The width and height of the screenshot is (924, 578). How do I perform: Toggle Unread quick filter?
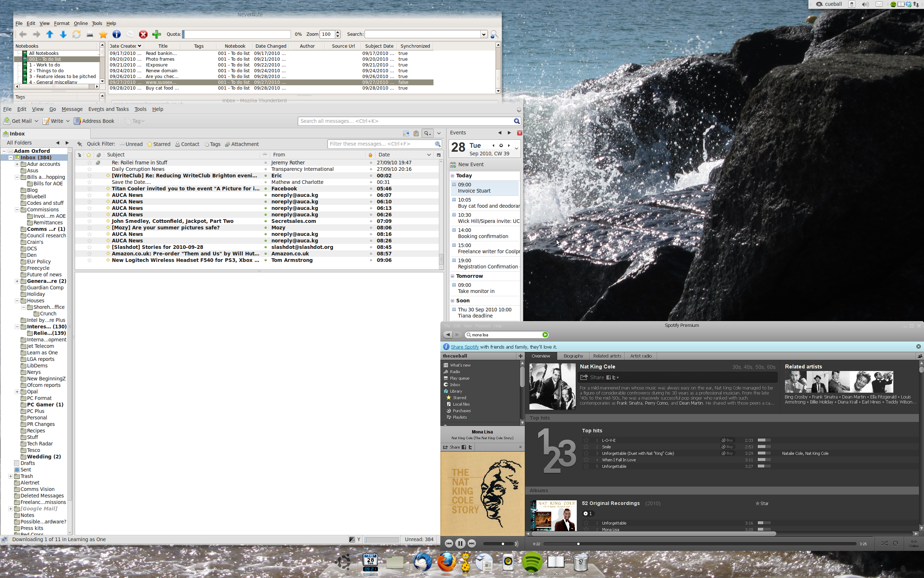coord(131,144)
